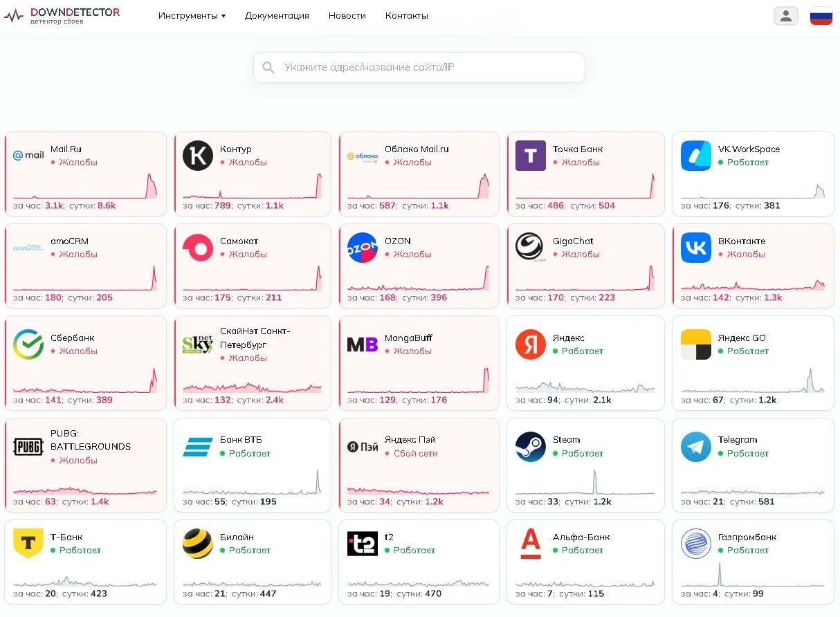
Task: Open the Контур title link
Action: (x=236, y=149)
